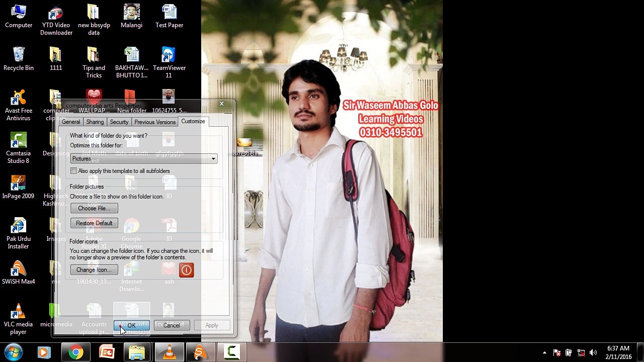This screenshot has width=644, height=362.
Task: Open the Optimize this folder for dropdown
Action: [144, 159]
